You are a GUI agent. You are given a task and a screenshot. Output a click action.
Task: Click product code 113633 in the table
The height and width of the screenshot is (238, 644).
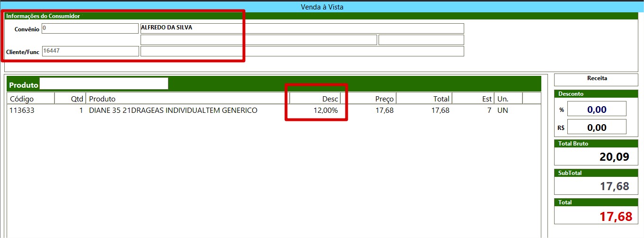[x=22, y=110]
